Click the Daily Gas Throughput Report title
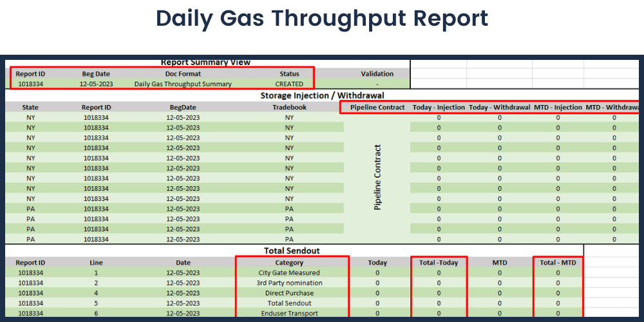 point(322,19)
